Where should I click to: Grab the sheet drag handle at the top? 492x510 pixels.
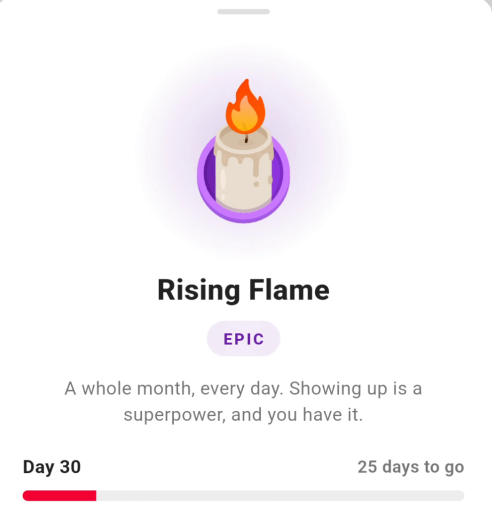[243, 12]
